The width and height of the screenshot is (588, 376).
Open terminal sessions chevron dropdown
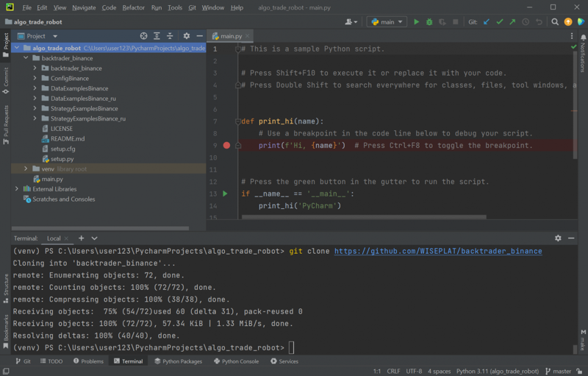[94, 238]
